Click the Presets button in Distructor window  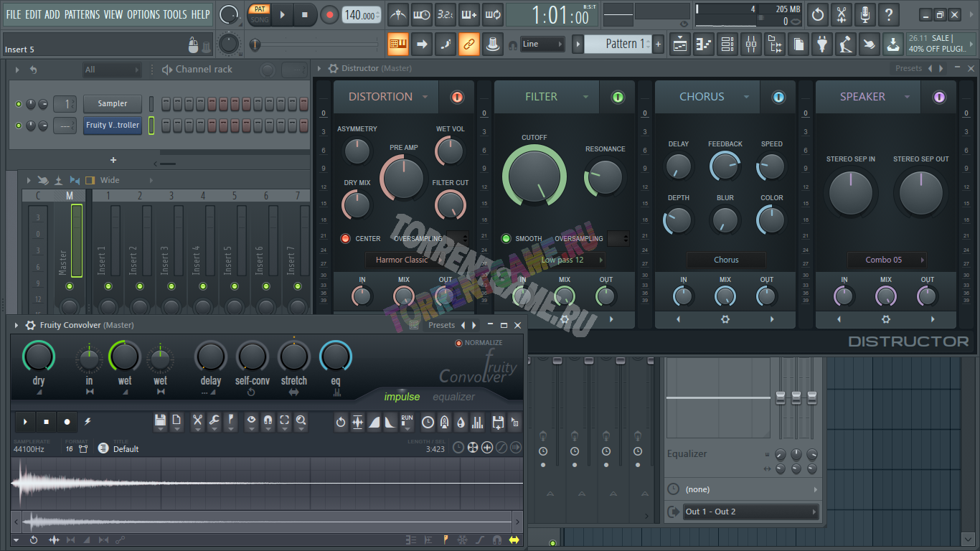point(908,68)
